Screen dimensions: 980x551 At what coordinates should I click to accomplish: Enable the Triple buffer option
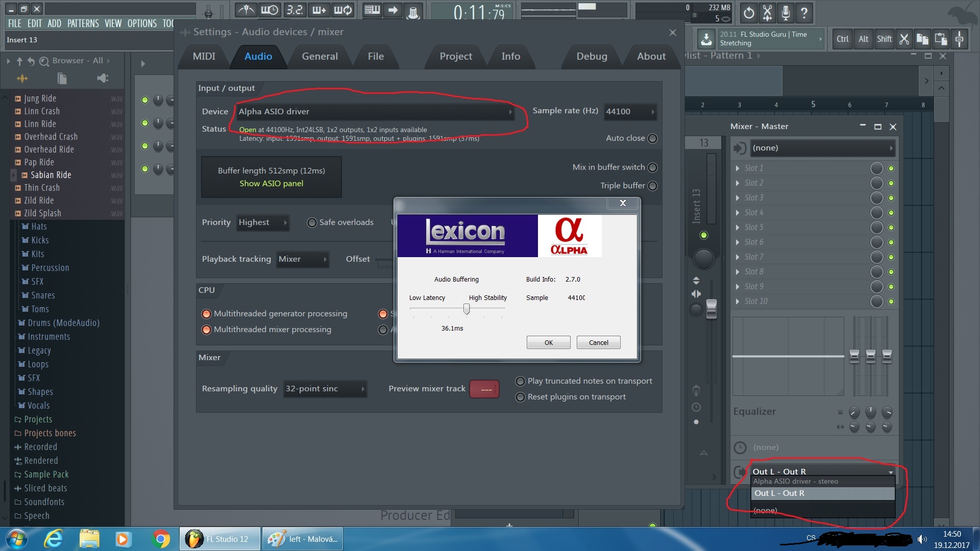click(x=652, y=186)
